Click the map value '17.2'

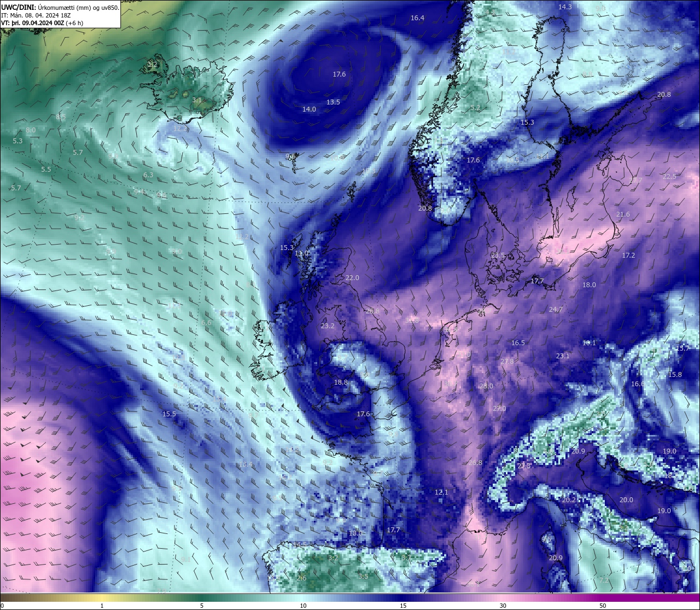tap(628, 255)
